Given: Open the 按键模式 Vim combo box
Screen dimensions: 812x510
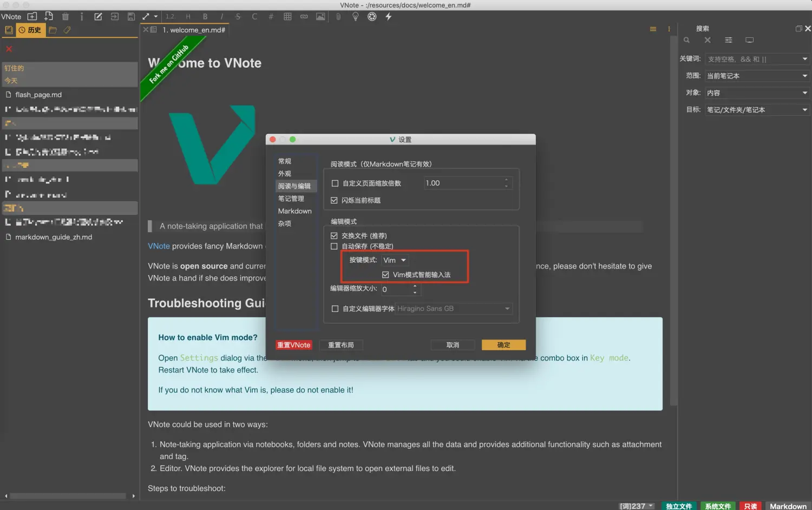Looking at the screenshot, I should pos(395,260).
